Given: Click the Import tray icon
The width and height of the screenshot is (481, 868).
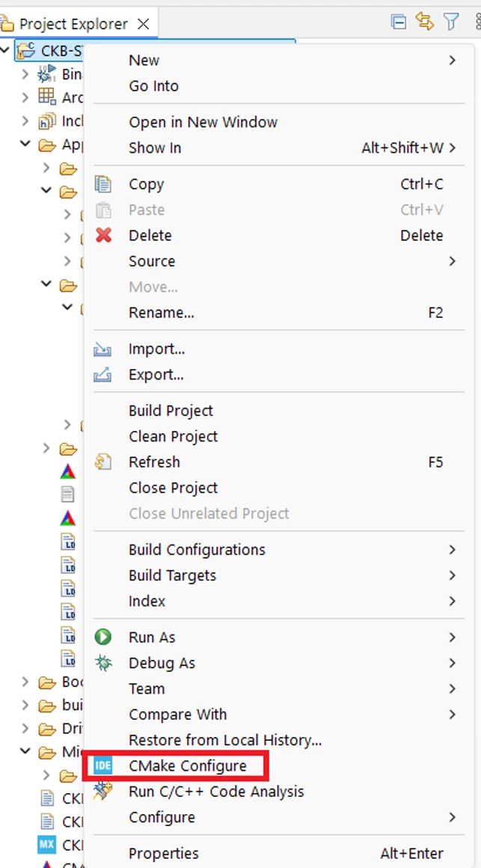Looking at the screenshot, I should pos(103,349).
